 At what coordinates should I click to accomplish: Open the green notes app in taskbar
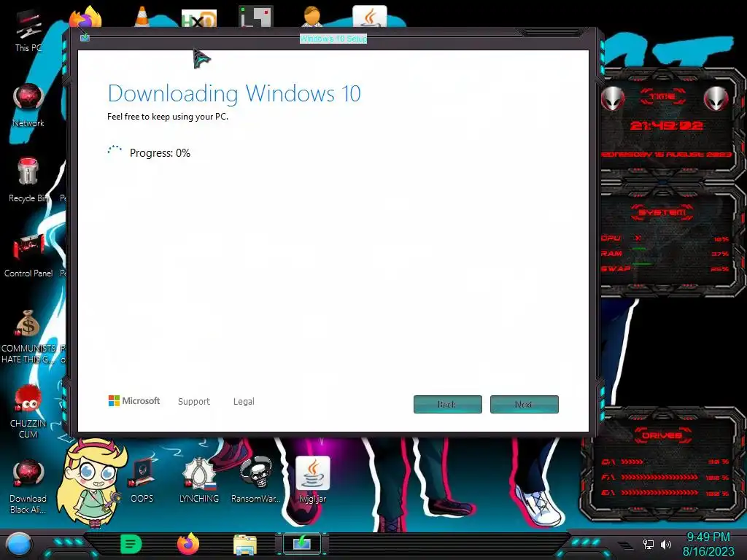coord(131,544)
